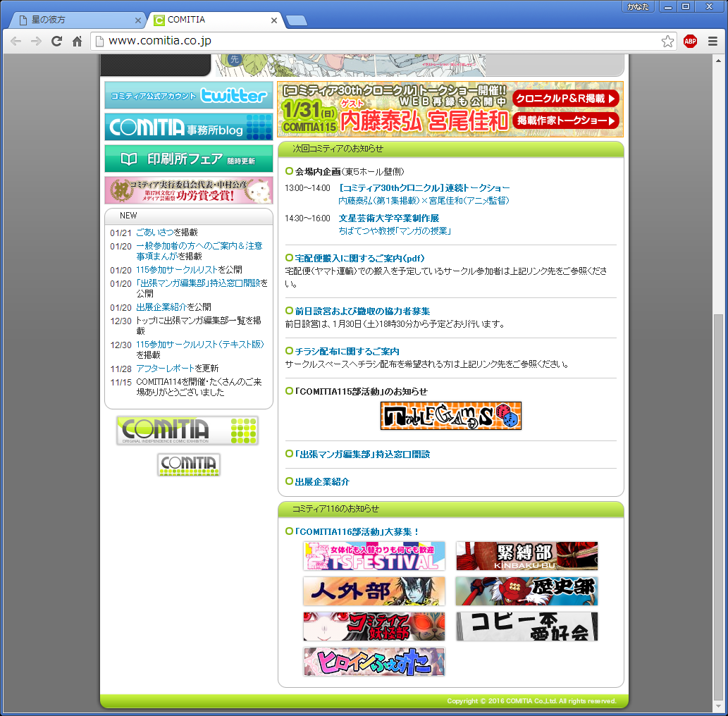
Task: Click the vertical scrollbar thumb
Action: (718, 507)
